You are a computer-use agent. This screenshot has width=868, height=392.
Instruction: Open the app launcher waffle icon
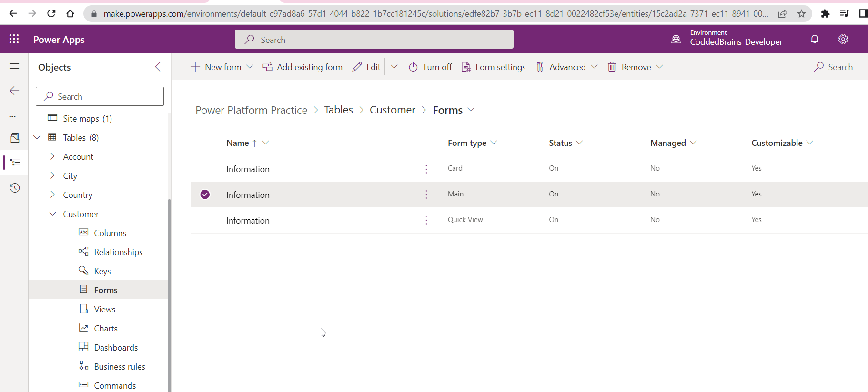(x=14, y=39)
